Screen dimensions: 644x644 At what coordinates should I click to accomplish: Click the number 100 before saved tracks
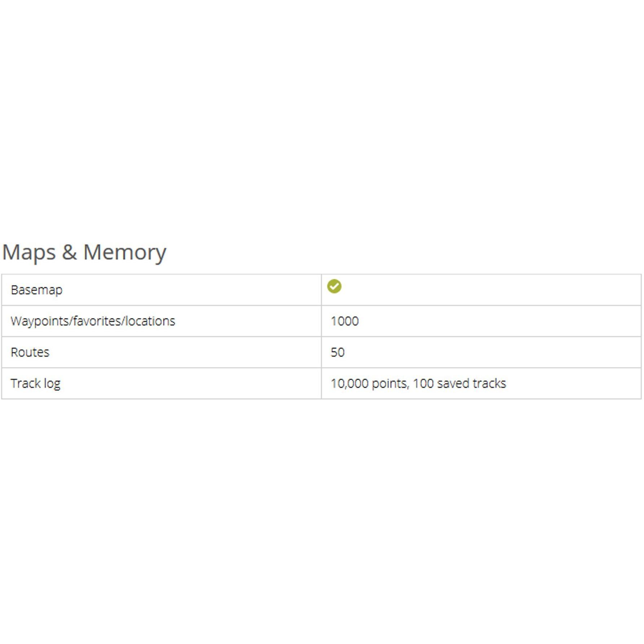coord(423,384)
